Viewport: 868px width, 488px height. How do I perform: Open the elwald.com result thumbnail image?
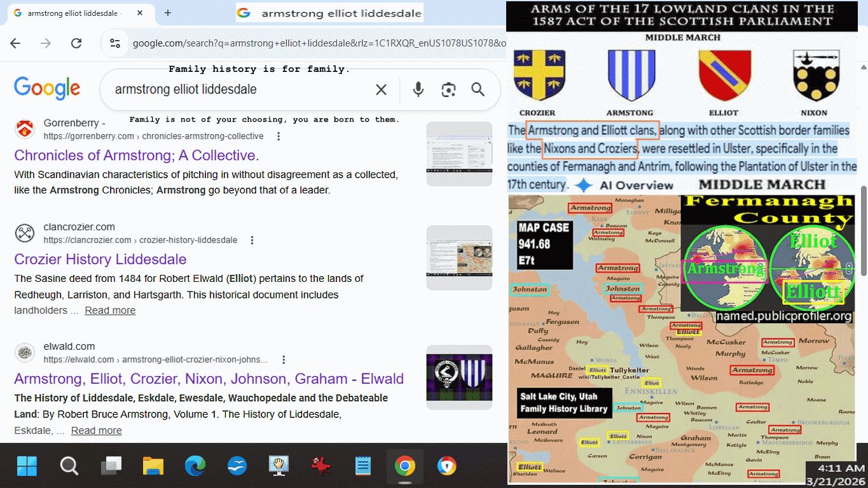[x=458, y=377]
